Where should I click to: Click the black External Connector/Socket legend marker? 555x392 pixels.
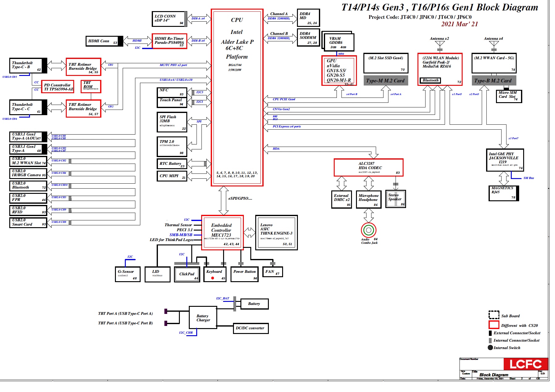click(x=490, y=333)
